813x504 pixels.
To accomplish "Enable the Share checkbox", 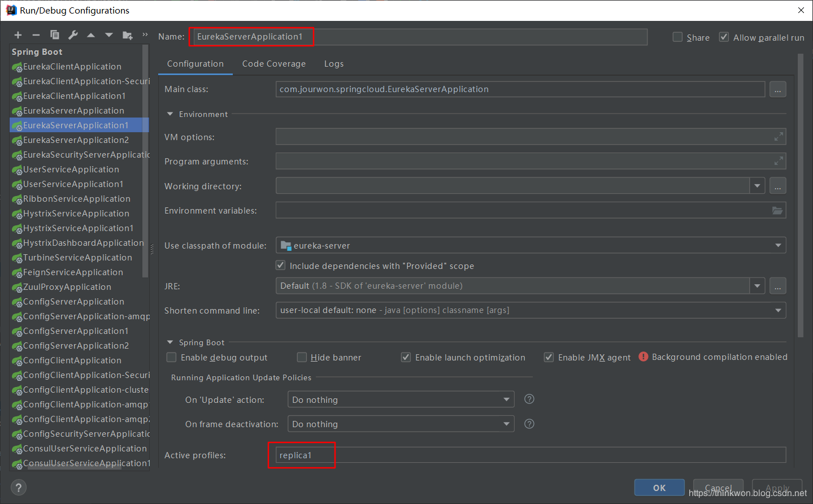I will pyautogui.click(x=677, y=37).
